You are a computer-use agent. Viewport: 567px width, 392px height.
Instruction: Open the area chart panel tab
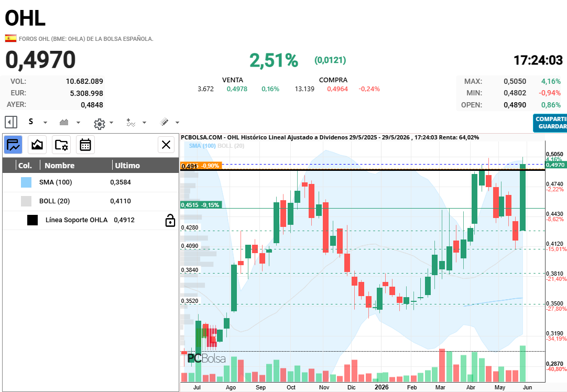pyautogui.click(x=37, y=145)
